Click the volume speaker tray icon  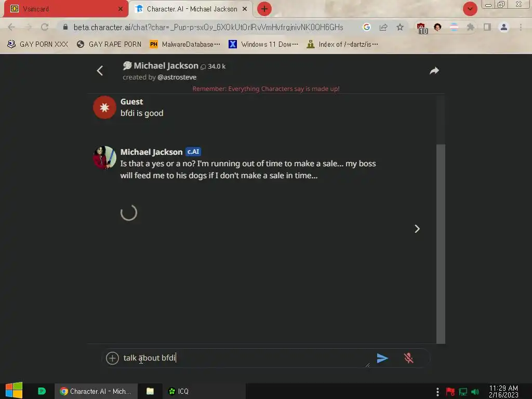click(x=475, y=392)
